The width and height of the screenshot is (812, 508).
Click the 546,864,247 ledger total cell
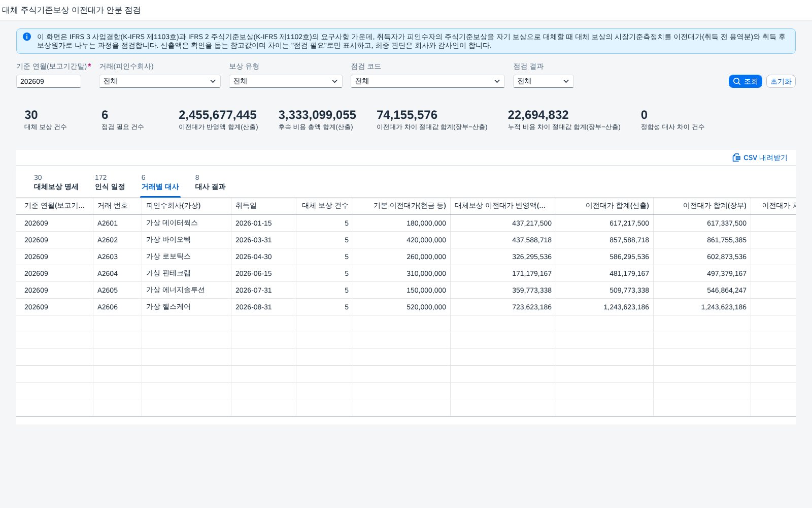[x=702, y=290]
